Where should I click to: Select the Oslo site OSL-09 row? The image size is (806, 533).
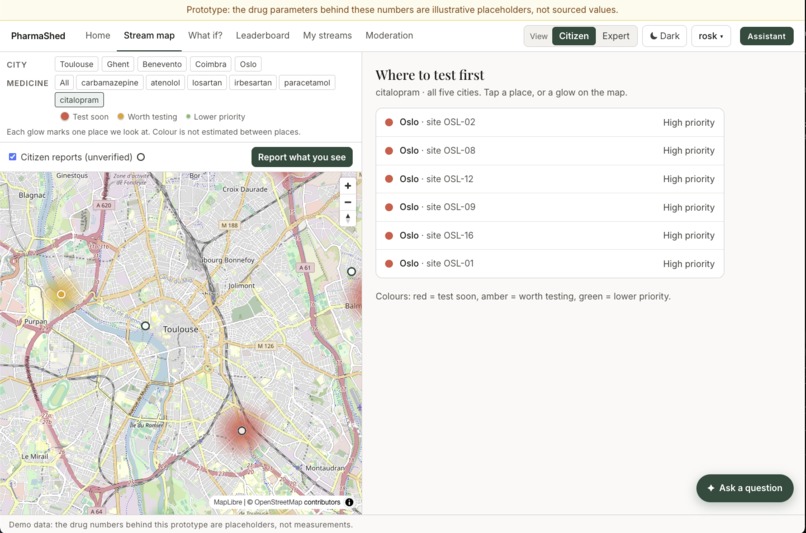549,207
